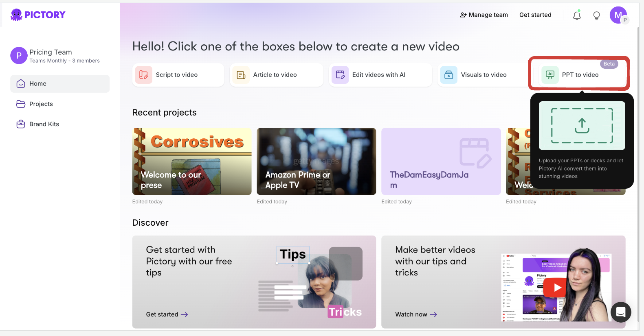Click the Hello create a new video heading

click(296, 46)
